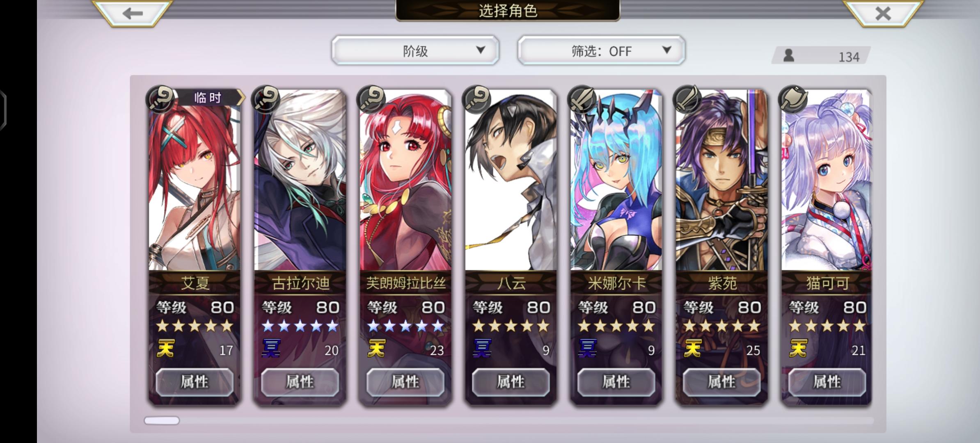Click 天 element icon on 紫苑 card
Screen dimensions: 980x443
click(693, 348)
